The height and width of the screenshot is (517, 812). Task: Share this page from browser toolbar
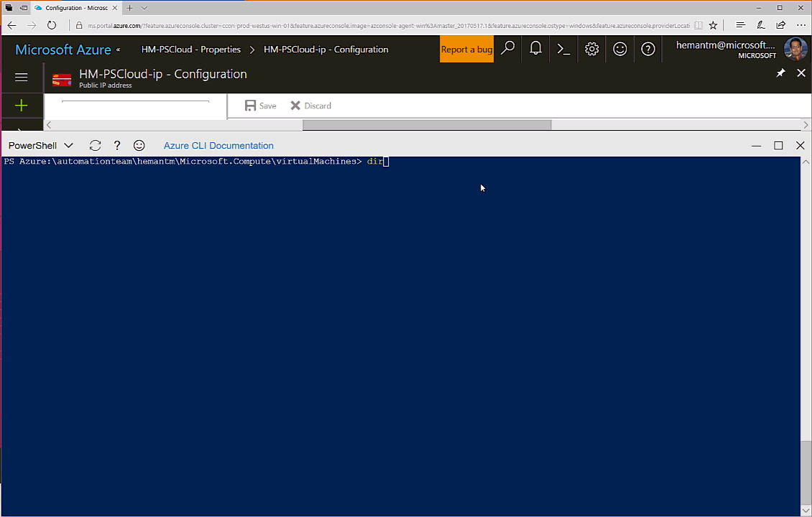pyautogui.click(x=780, y=25)
